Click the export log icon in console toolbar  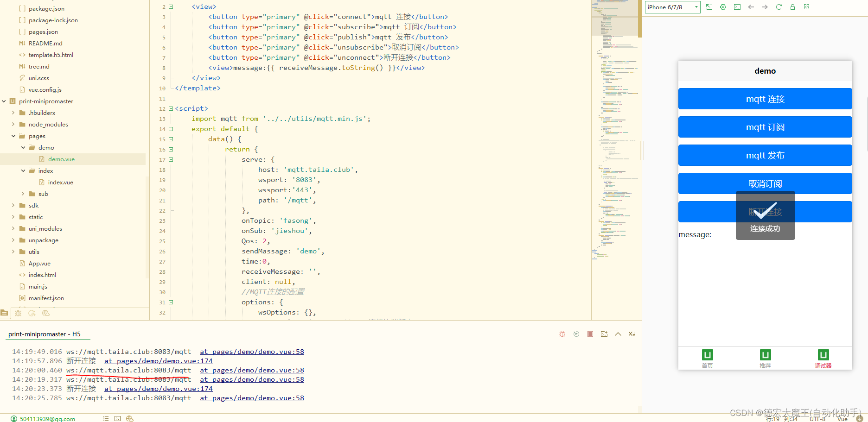[604, 334]
